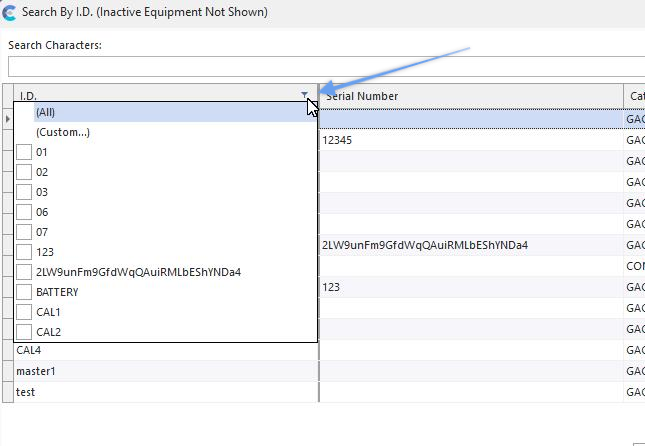Check the CAL1 filter checkbox
645x446 pixels.
pyautogui.click(x=24, y=311)
